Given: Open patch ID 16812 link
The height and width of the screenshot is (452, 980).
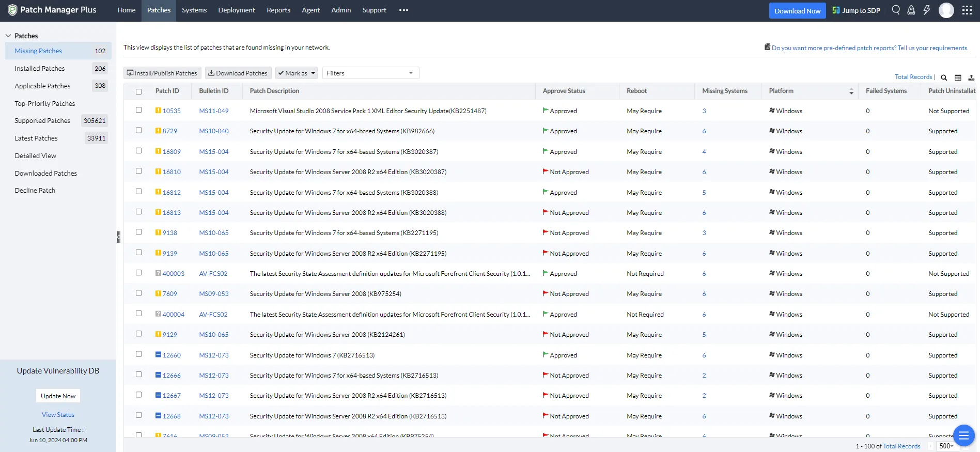Looking at the screenshot, I should coord(172,192).
